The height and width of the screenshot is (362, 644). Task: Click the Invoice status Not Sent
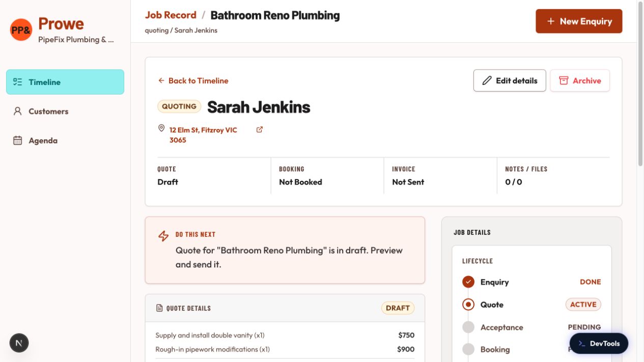point(408,182)
